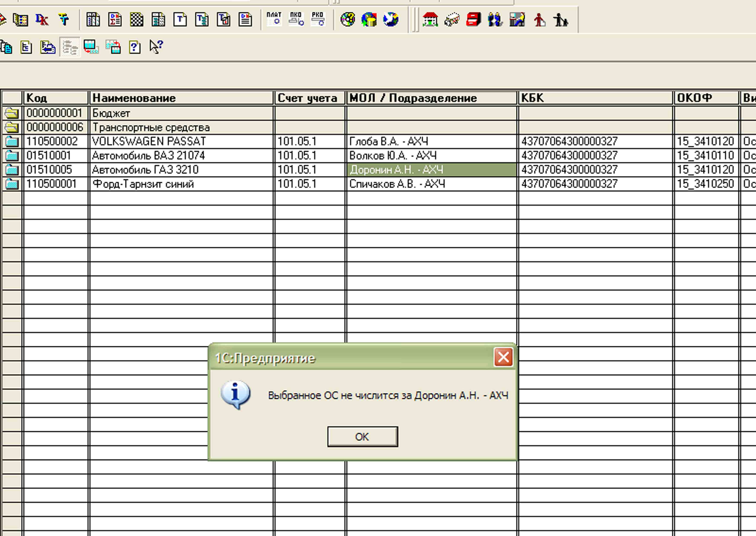756x536 pixels.
Task: Open the Бюджет folder row
Action: (111, 113)
